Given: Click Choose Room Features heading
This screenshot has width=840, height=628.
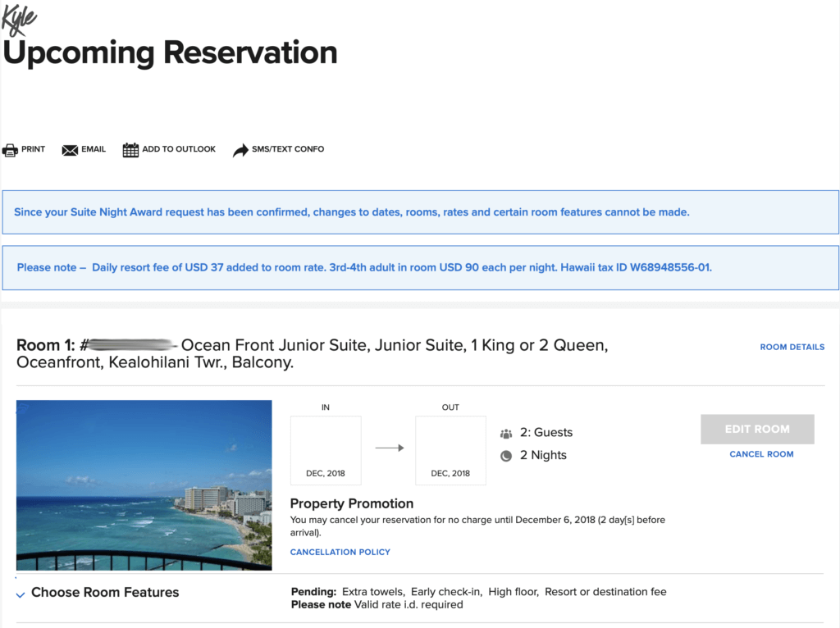Looking at the screenshot, I should 105,592.
